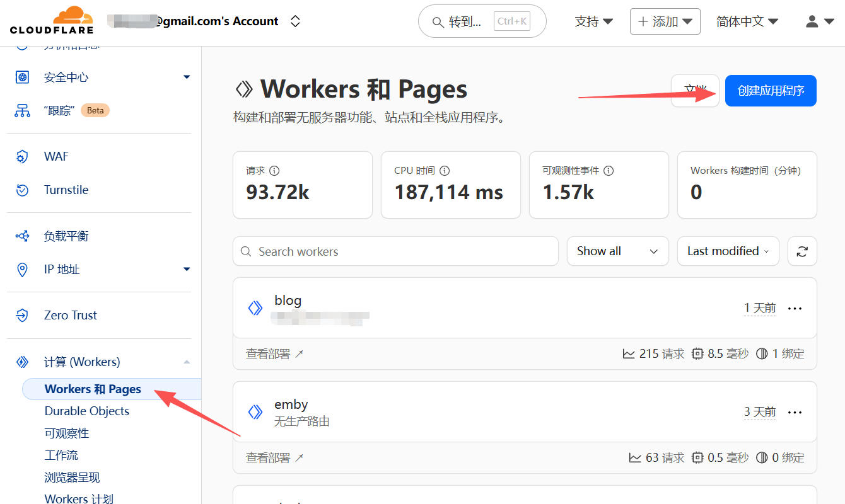Open three-dot menu for blog worker
Image resolution: width=845 pixels, height=504 pixels.
795,308
